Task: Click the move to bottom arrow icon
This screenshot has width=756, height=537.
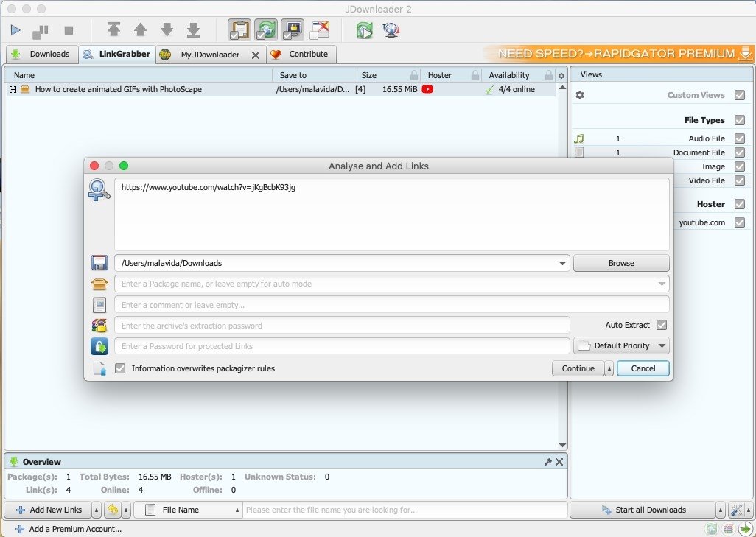Action: click(x=193, y=30)
